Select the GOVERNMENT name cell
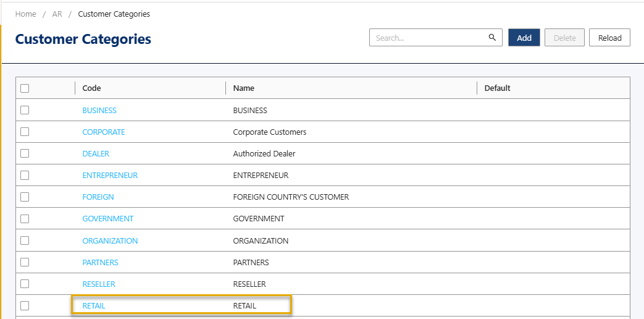 [258, 219]
